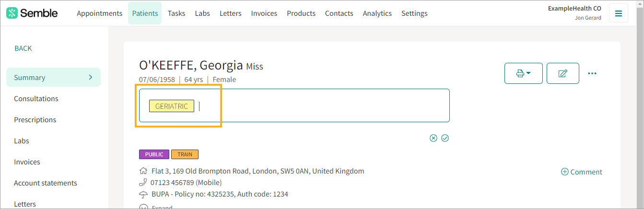Select the yellow GERIATRIC label tag
The height and width of the screenshot is (209, 644).
tap(172, 106)
